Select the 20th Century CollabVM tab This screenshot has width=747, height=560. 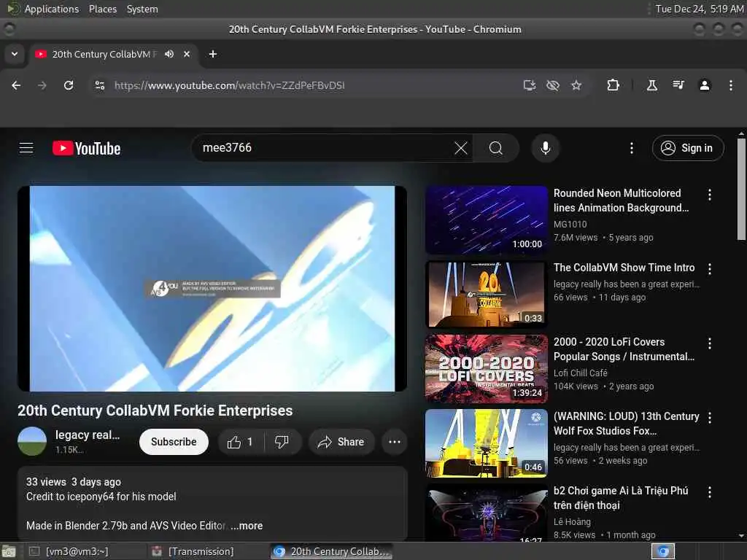(115, 54)
